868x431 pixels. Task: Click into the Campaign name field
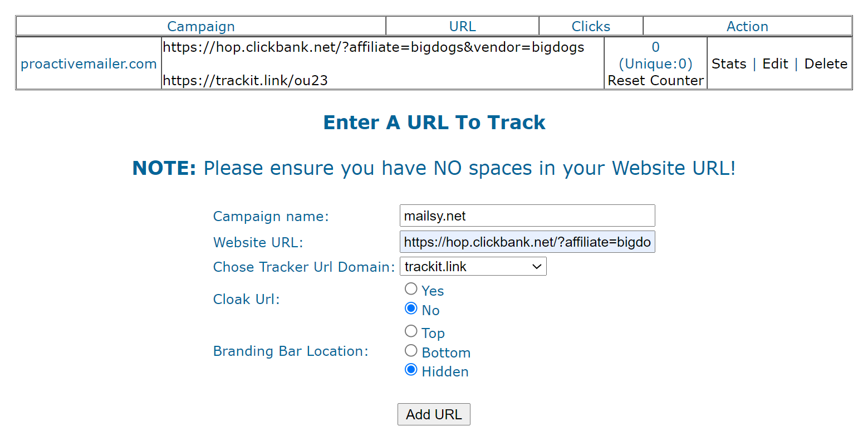[x=527, y=215]
